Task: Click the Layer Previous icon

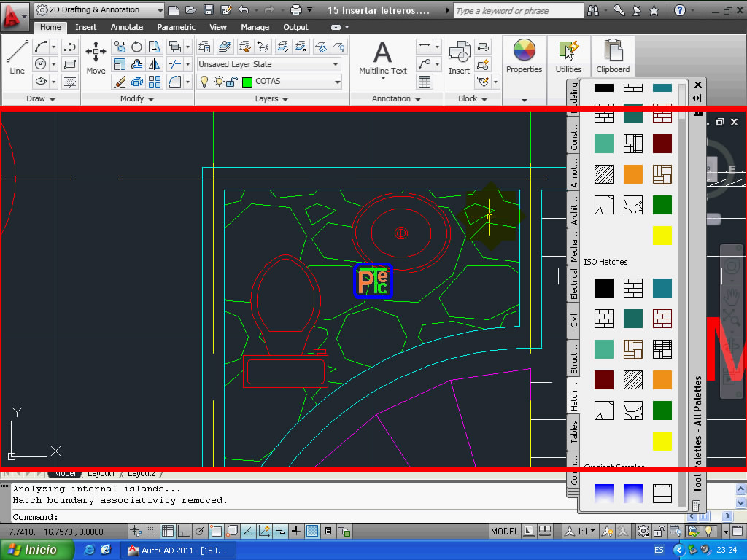Action: [x=263, y=47]
